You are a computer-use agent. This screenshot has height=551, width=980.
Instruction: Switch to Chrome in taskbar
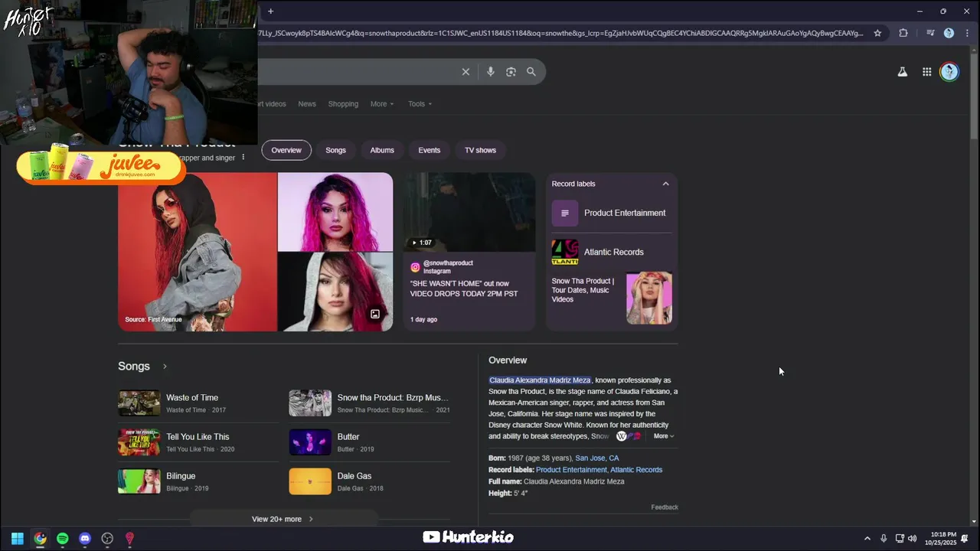tap(40, 539)
